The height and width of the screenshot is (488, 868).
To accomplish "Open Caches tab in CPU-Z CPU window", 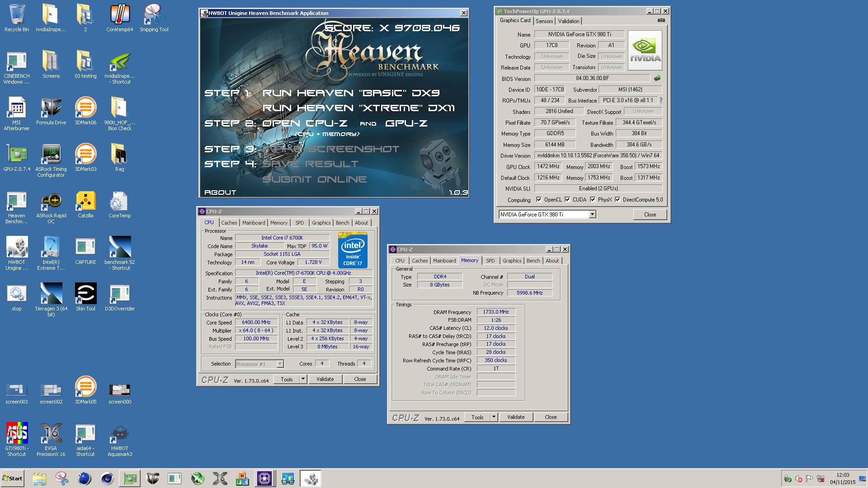I will click(x=229, y=223).
